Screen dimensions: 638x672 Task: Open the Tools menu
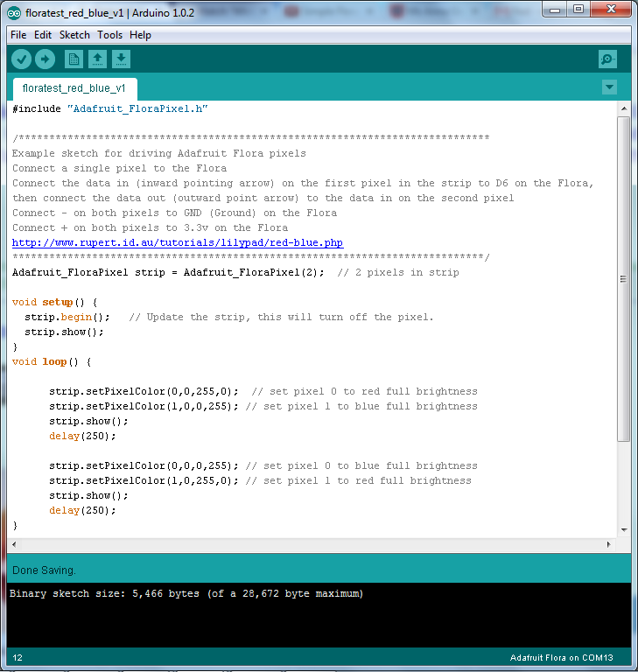pos(109,35)
